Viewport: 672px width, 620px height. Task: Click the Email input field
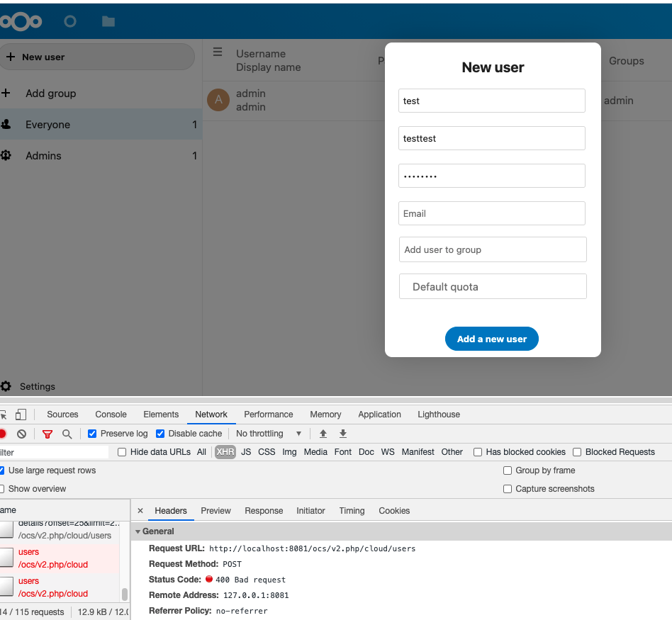click(x=491, y=213)
